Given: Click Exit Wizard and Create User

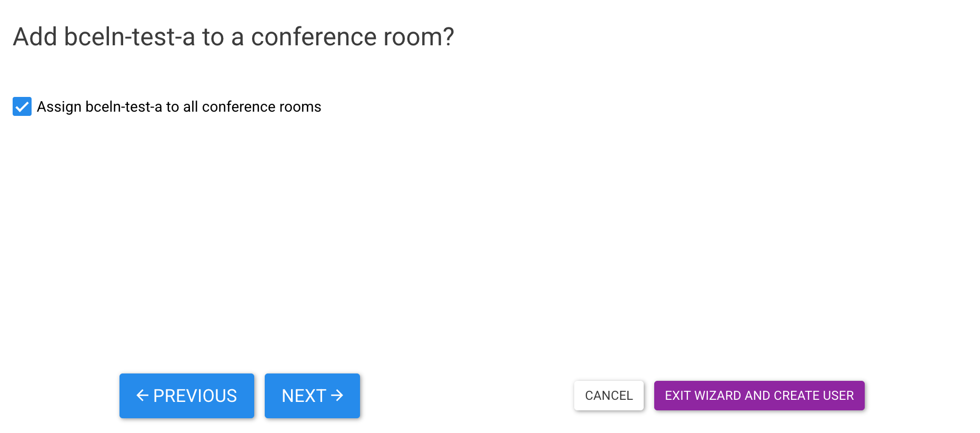Looking at the screenshot, I should coord(759,396).
